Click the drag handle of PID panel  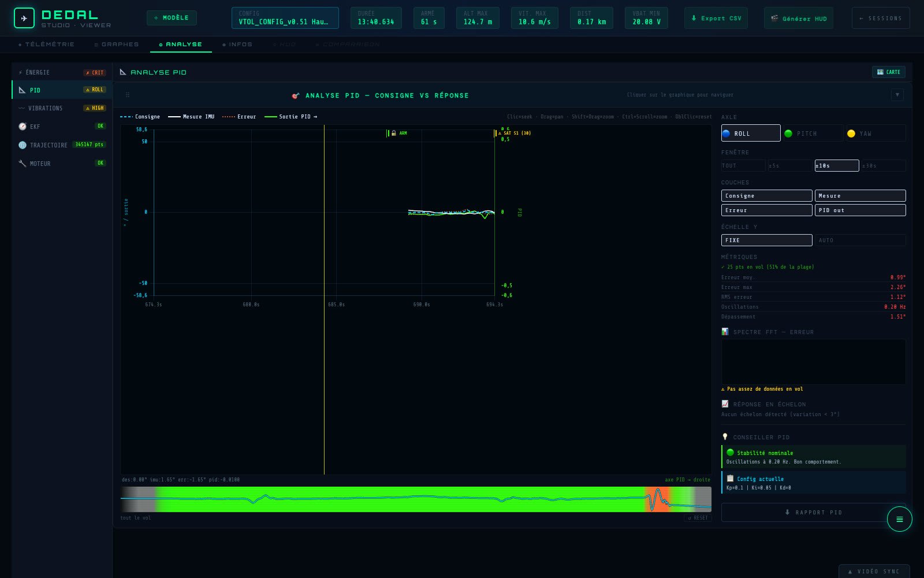(x=128, y=95)
